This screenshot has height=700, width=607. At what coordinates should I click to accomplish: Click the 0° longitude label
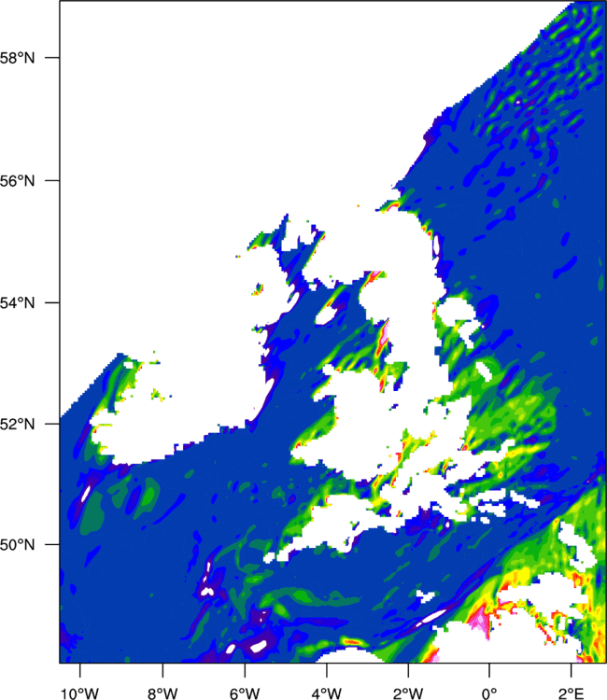pos(489,693)
